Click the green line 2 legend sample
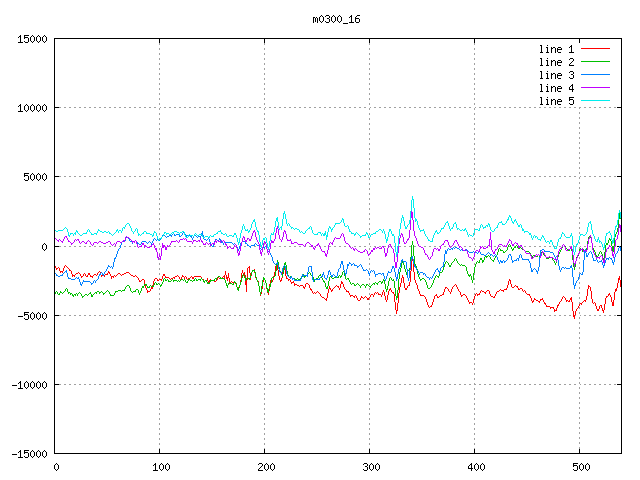This screenshot has height=480, width=640. click(x=595, y=62)
